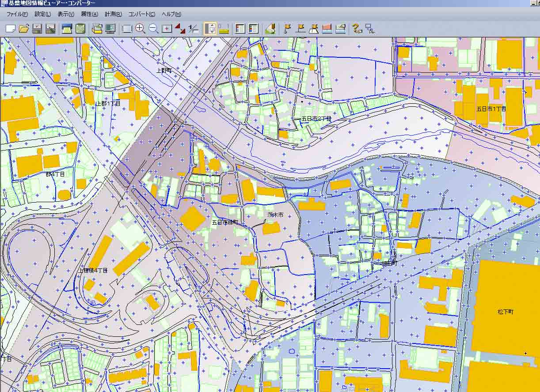Click the 松下町 map label
The image size is (540, 392).
pyautogui.click(x=506, y=312)
